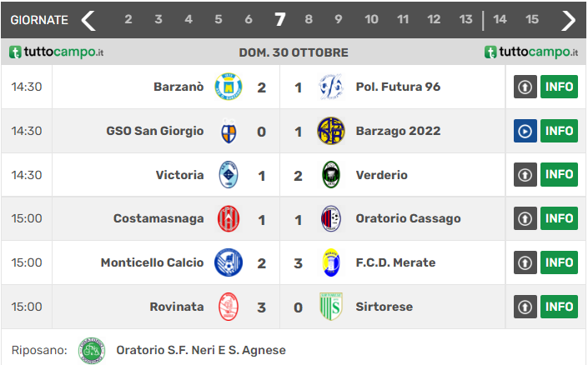588x365 pixels.
Task: Open INFO for Victoria vs Verderio
Action: tap(559, 175)
